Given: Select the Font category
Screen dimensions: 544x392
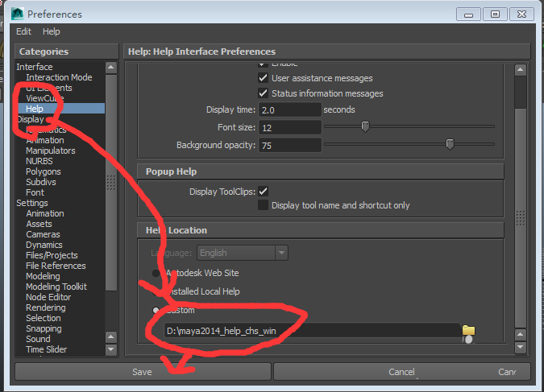Looking at the screenshot, I should [35, 192].
